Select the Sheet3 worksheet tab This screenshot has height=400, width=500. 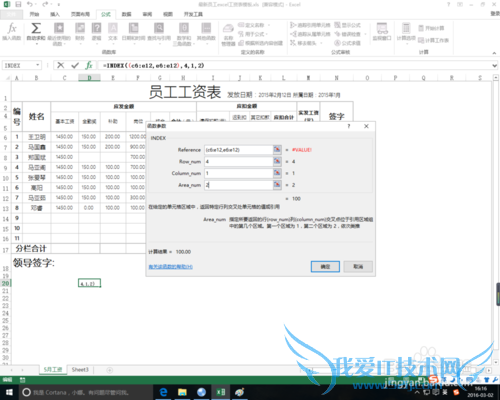[80, 369]
